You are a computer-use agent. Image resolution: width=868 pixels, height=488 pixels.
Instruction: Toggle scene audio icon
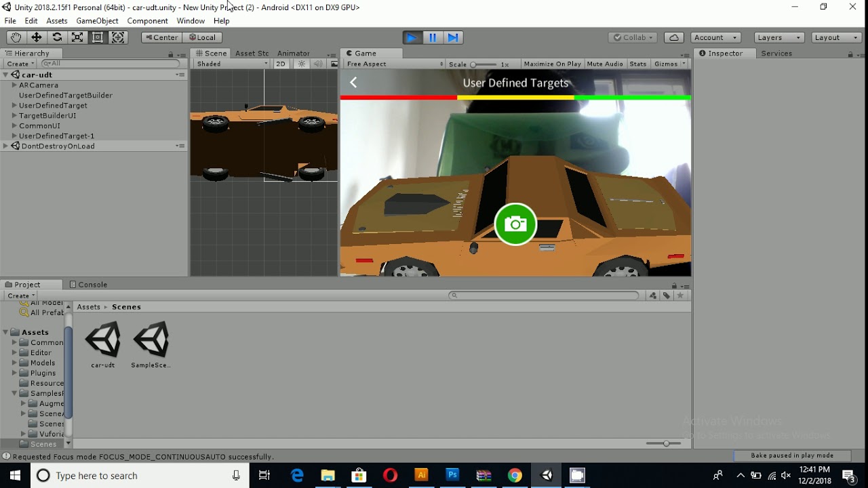tap(318, 64)
